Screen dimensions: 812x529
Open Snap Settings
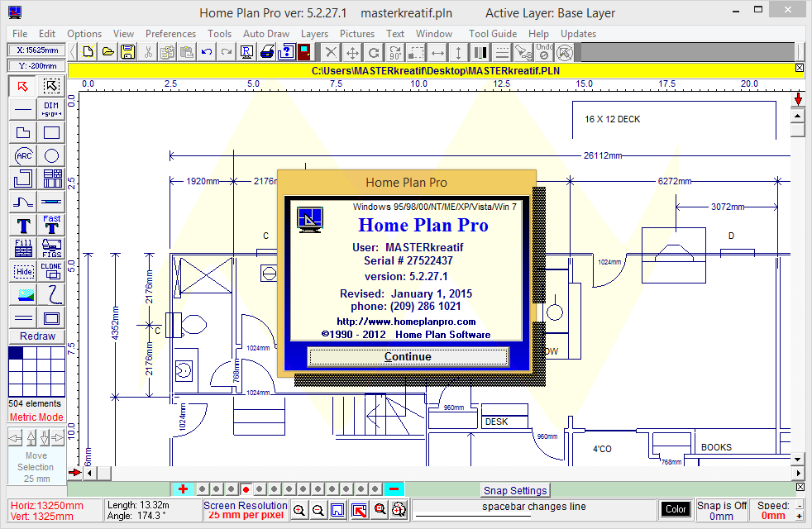(x=515, y=490)
